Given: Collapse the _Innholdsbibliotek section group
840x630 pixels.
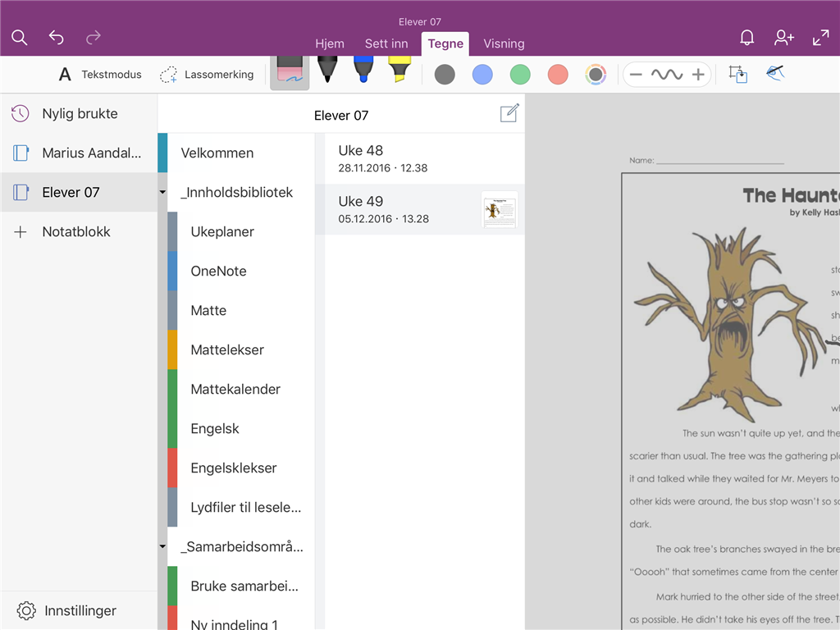Looking at the screenshot, I should pos(162,192).
